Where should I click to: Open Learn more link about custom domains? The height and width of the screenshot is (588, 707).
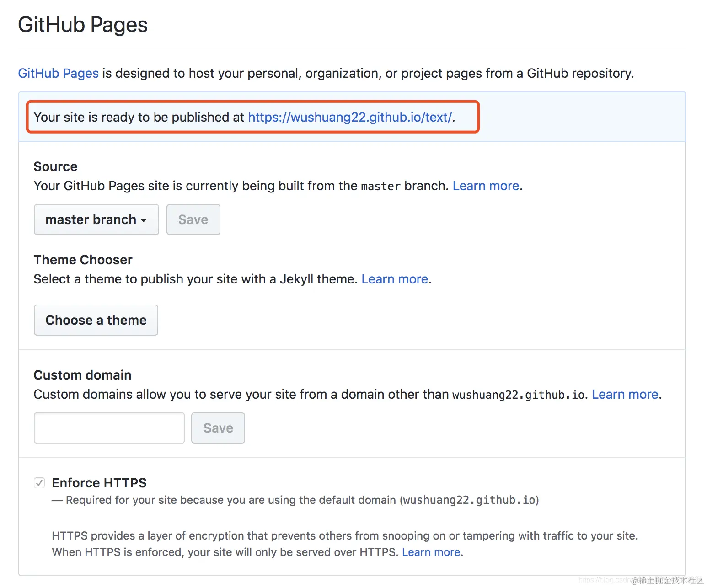pos(625,394)
